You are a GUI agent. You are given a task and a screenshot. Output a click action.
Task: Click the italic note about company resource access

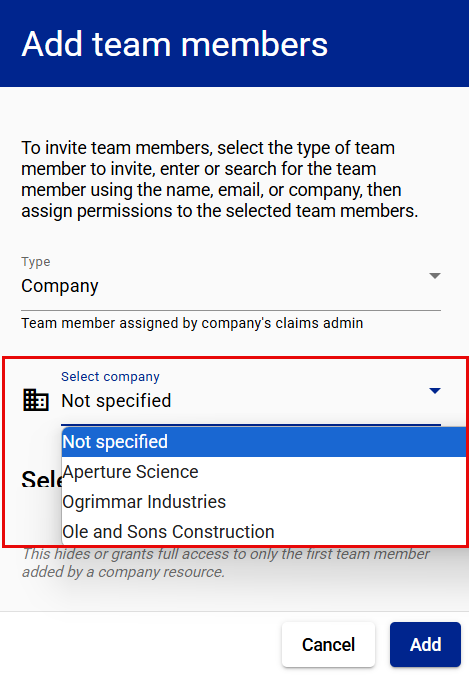[226, 563]
